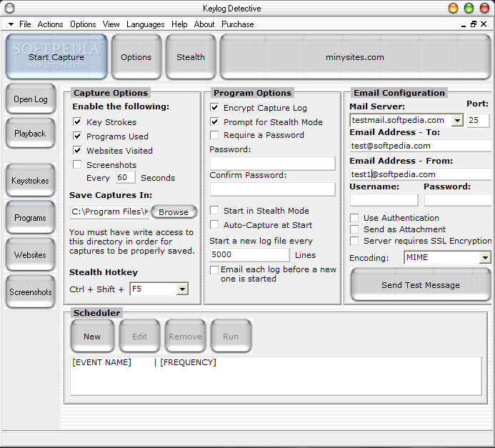Click the Browse button for save folder
The width and height of the screenshot is (495, 448).
pos(174,211)
